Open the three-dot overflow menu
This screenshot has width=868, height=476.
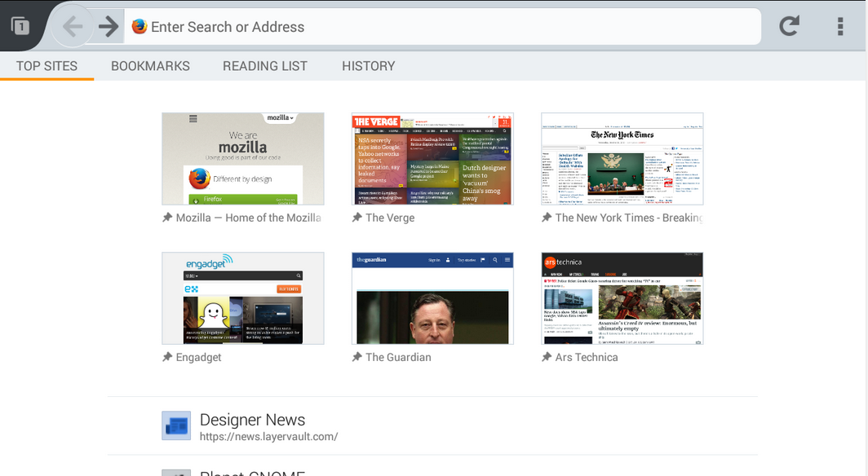pos(839,26)
